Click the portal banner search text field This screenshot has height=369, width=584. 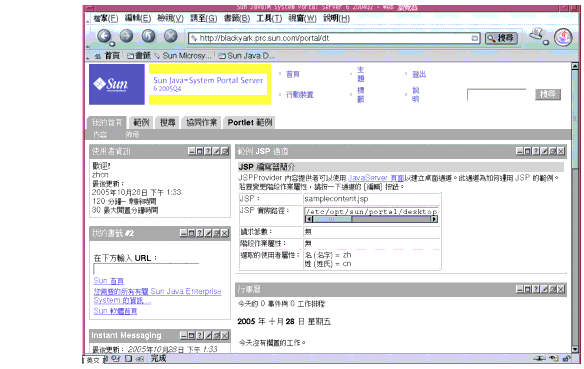click(497, 95)
